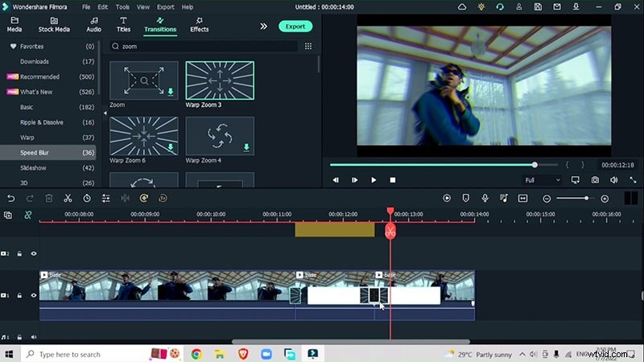This screenshot has width=644, height=362.
Task: Open the File menu
Action: (x=86, y=7)
